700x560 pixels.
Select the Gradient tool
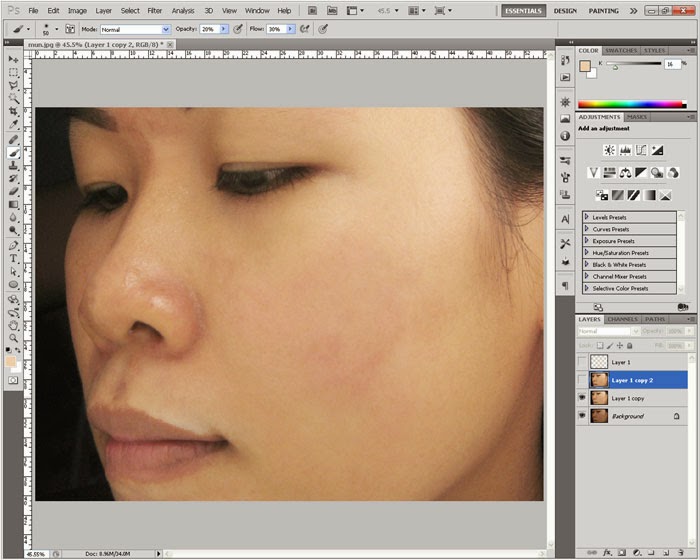click(13, 205)
